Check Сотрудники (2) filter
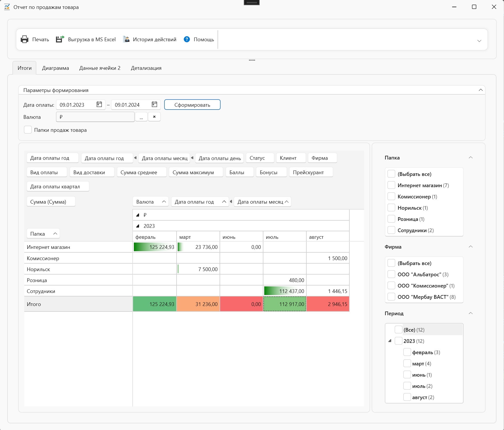The height and width of the screenshot is (430, 504). point(391,230)
